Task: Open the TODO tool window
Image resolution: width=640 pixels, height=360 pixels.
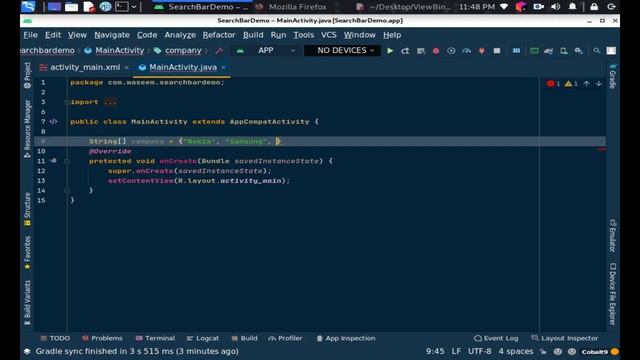Action: coord(55,338)
